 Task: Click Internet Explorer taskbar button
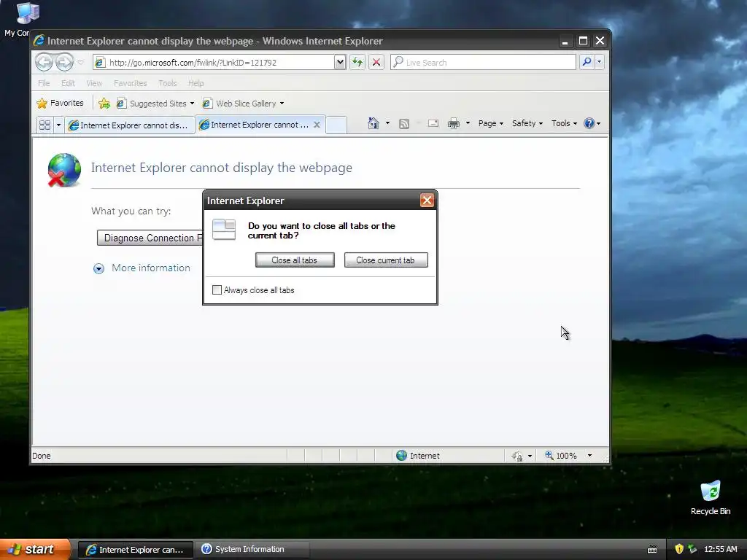(135, 550)
